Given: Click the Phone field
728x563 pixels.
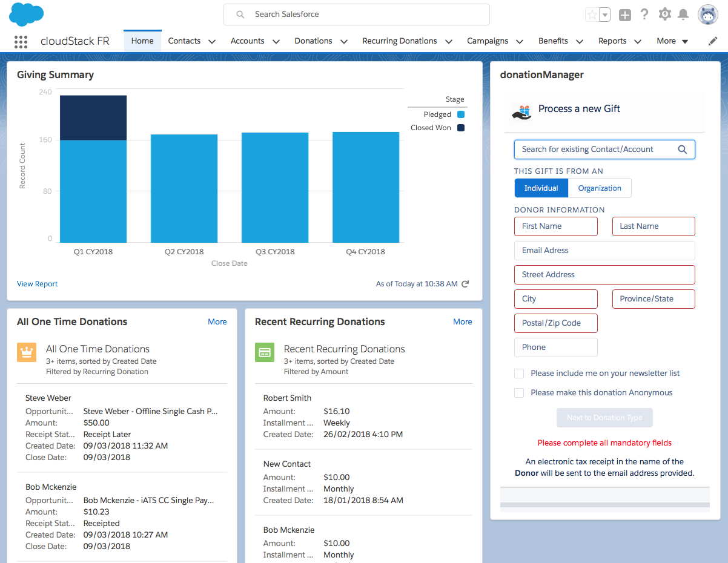Looking at the screenshot, I should click(x=556, y=347).
